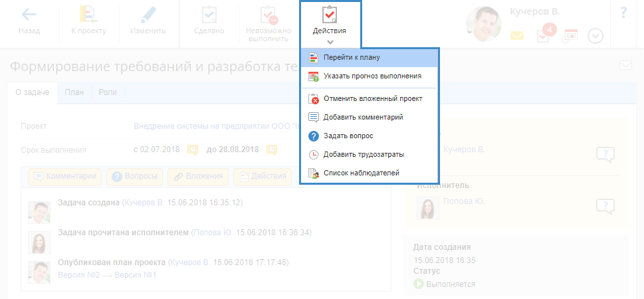
Task: Open Кучеров В. link in right panel
Action: 464,150
